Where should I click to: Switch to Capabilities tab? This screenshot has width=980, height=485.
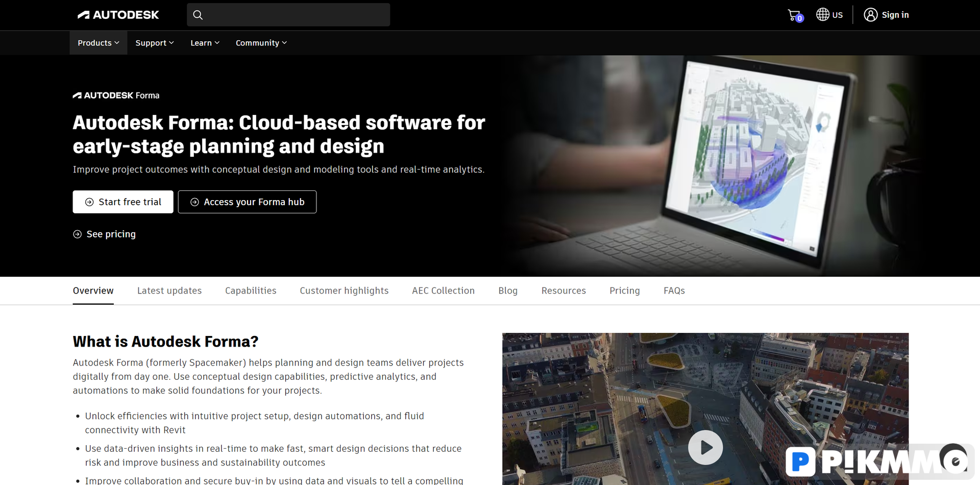[251, 290]
